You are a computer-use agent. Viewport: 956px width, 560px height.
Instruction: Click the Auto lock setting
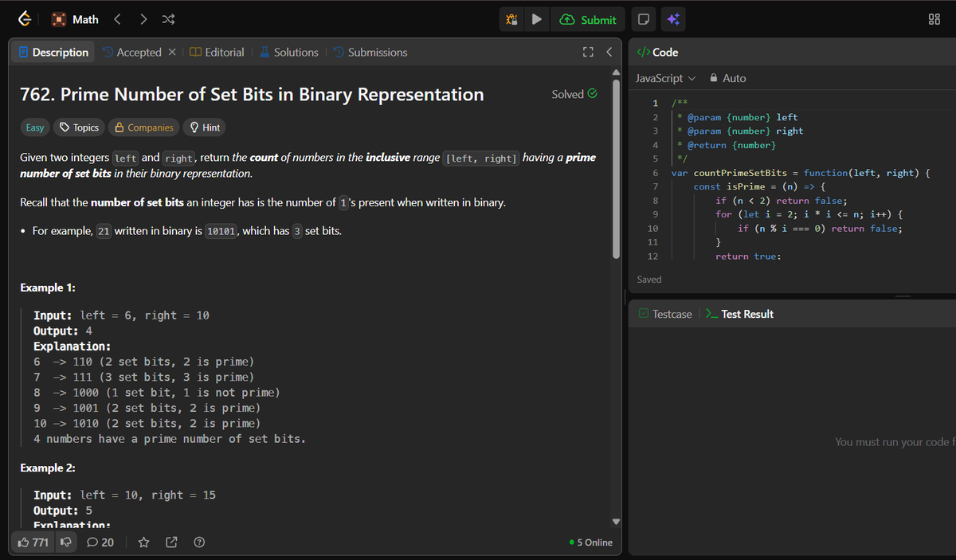[727, 78]
